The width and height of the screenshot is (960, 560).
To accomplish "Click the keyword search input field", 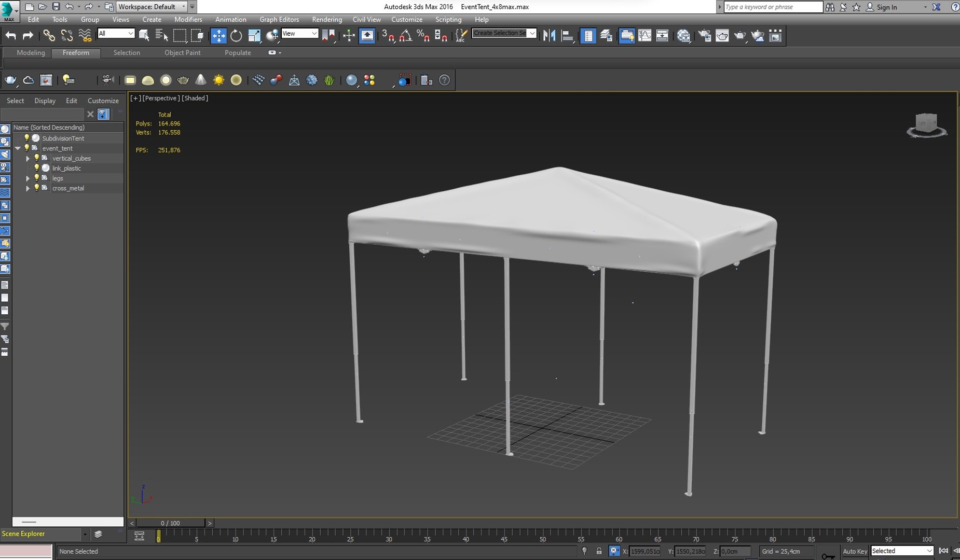I will click(773, 7).
